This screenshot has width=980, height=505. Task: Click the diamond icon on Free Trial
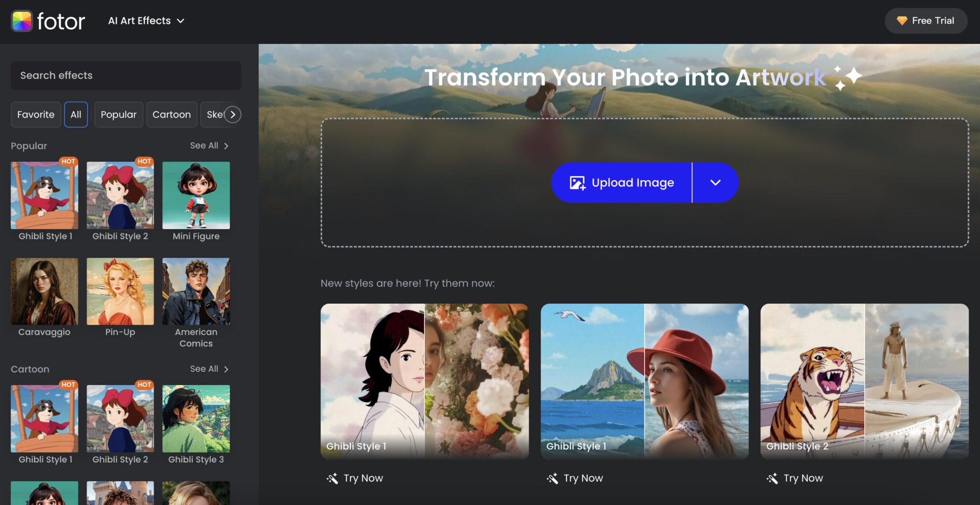[902, 21]
